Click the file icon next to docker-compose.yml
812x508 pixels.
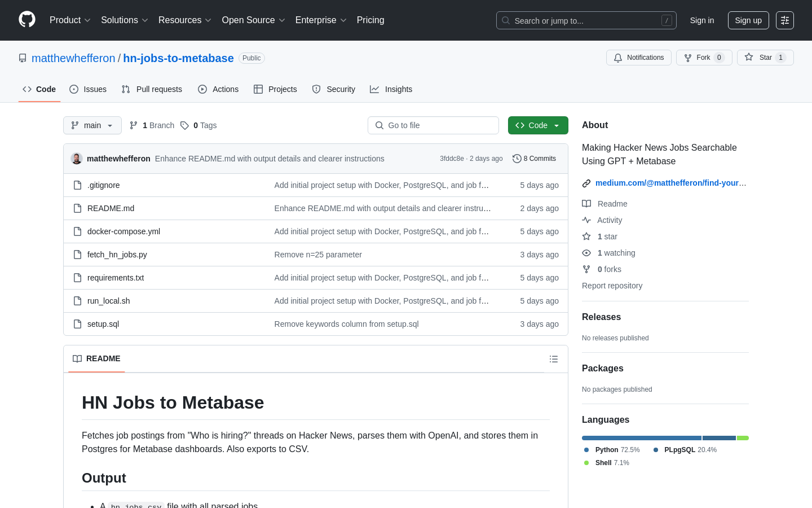click(78, 231)
